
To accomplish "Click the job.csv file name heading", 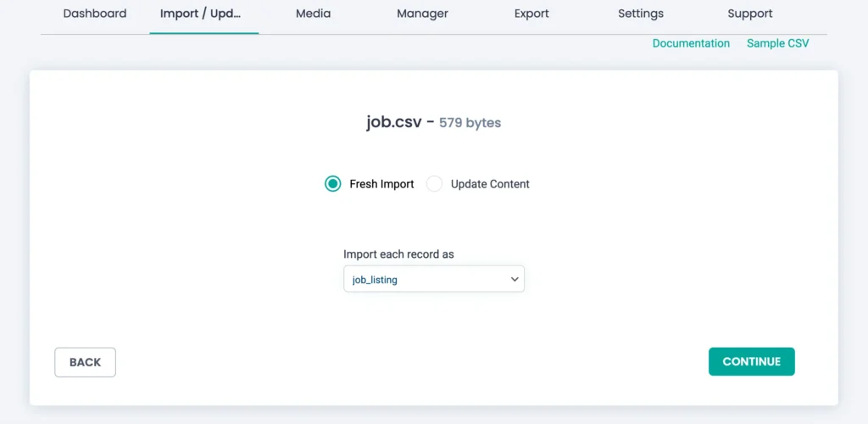I will [393, 122].
